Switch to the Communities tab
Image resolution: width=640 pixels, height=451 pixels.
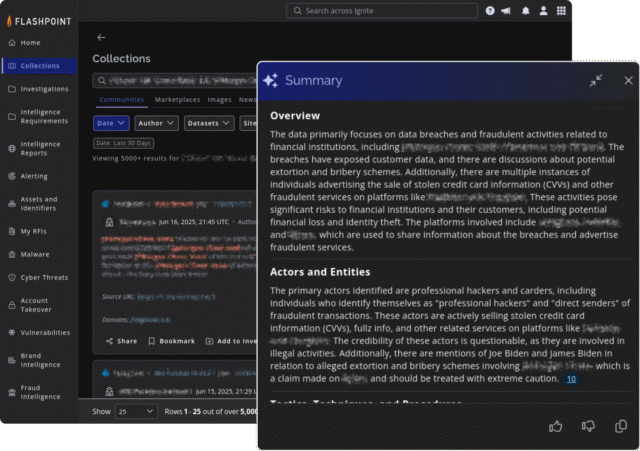[122, 100]
